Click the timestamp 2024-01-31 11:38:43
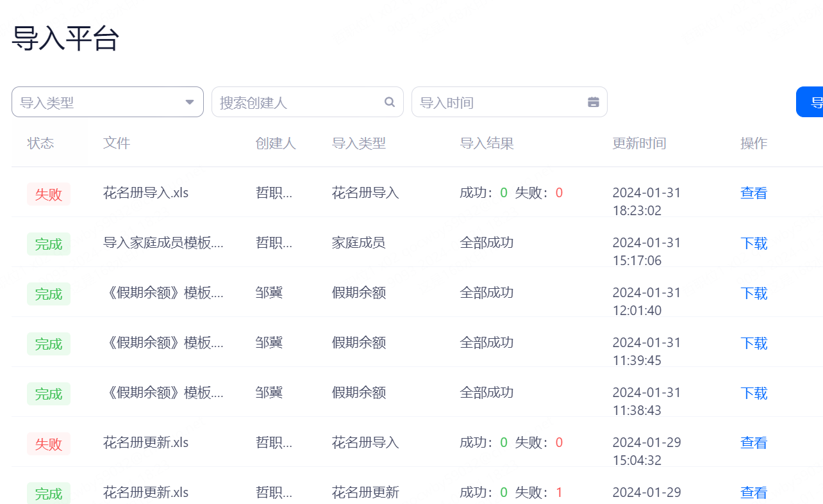The width and height of the screenshot is (823, 504). (x=647, y=402)
